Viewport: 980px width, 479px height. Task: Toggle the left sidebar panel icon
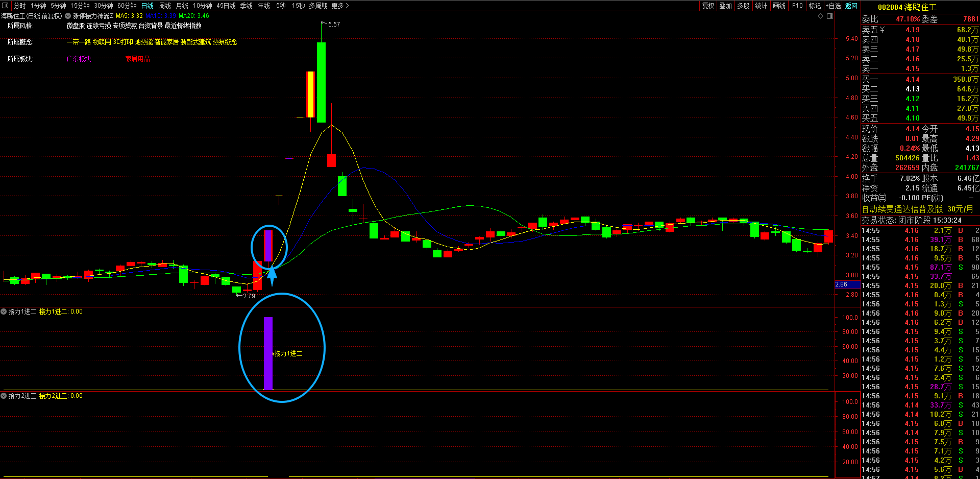[6, 6]
